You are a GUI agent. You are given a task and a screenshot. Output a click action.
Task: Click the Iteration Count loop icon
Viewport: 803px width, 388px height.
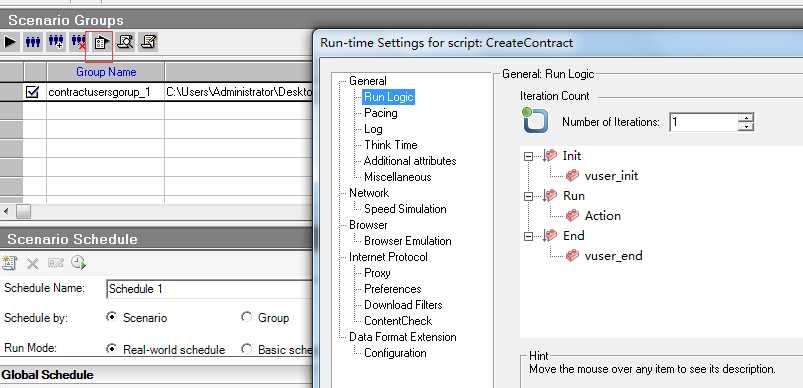click(x=535, y=120)
